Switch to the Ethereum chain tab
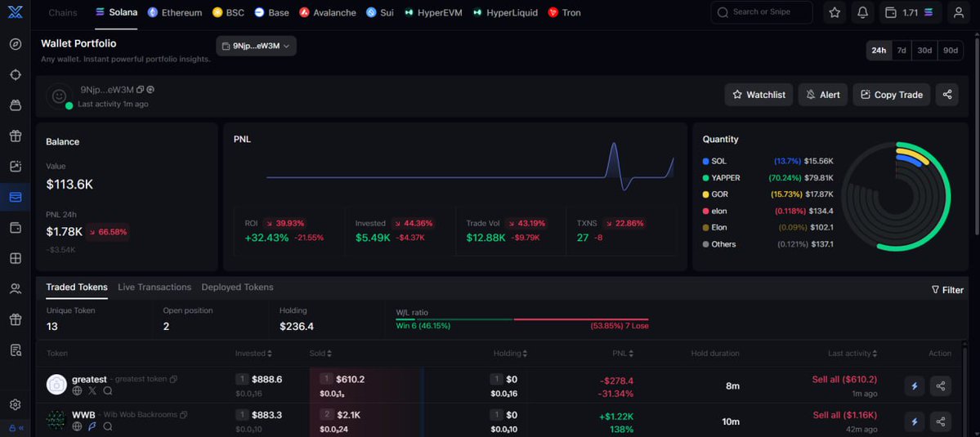Viewport: 980px width, 437px height. pos(174,12)
